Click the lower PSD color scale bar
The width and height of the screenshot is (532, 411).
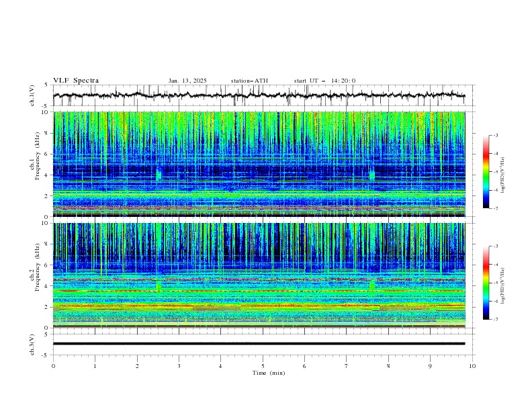[486, 283]
